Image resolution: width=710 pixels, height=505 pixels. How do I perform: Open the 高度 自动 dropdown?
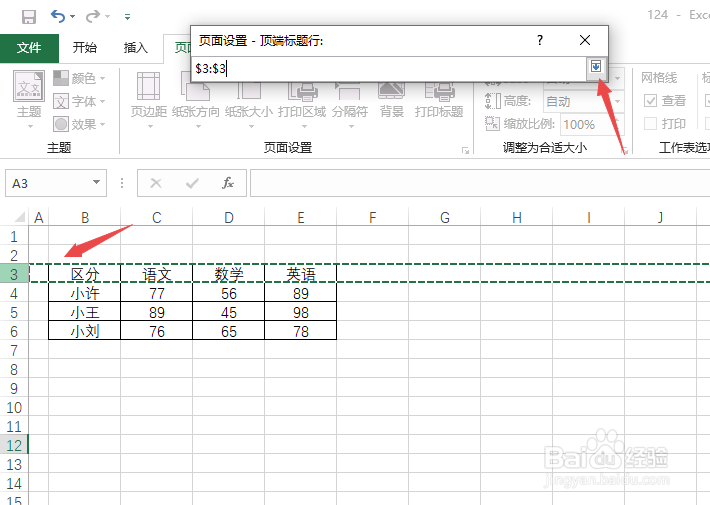pyautogui.click(x=618, y=101)
